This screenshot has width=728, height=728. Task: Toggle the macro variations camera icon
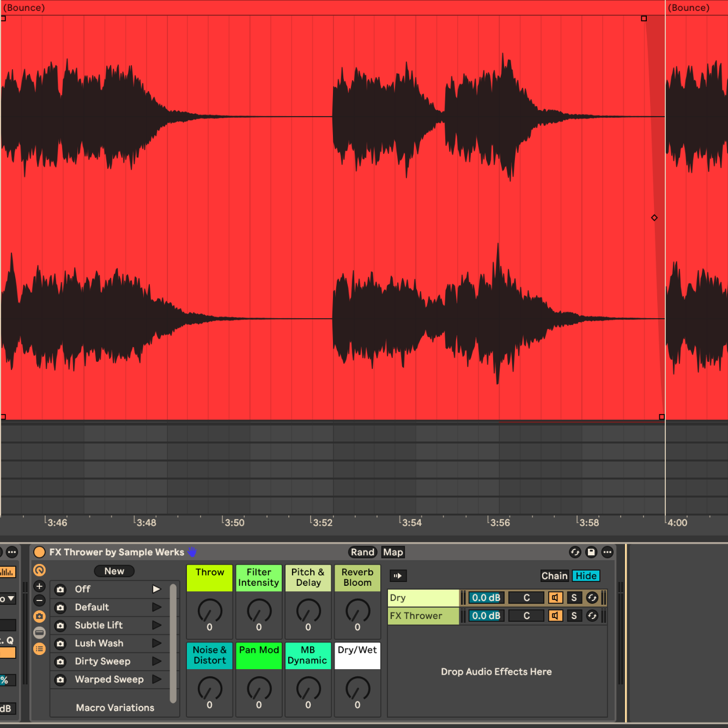[x=39, y=616]
